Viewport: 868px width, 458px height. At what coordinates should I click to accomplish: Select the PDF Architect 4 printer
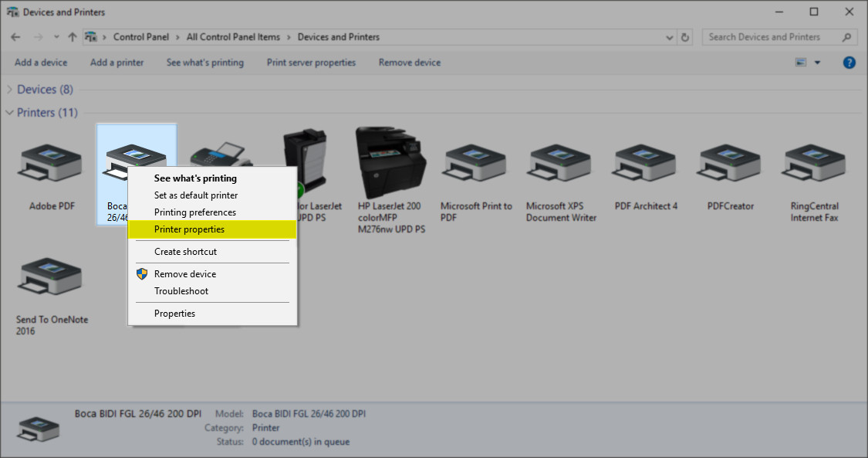(x=645, y=163)
